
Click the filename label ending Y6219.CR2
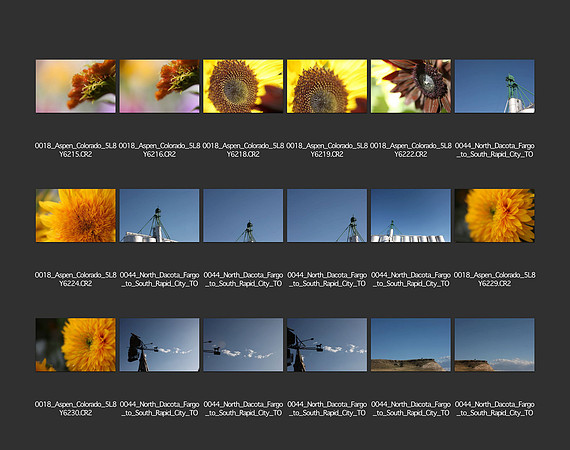point(327,150)
